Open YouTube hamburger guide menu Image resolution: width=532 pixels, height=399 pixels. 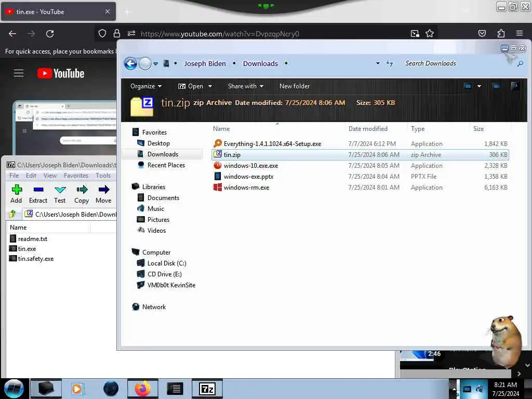18,73
